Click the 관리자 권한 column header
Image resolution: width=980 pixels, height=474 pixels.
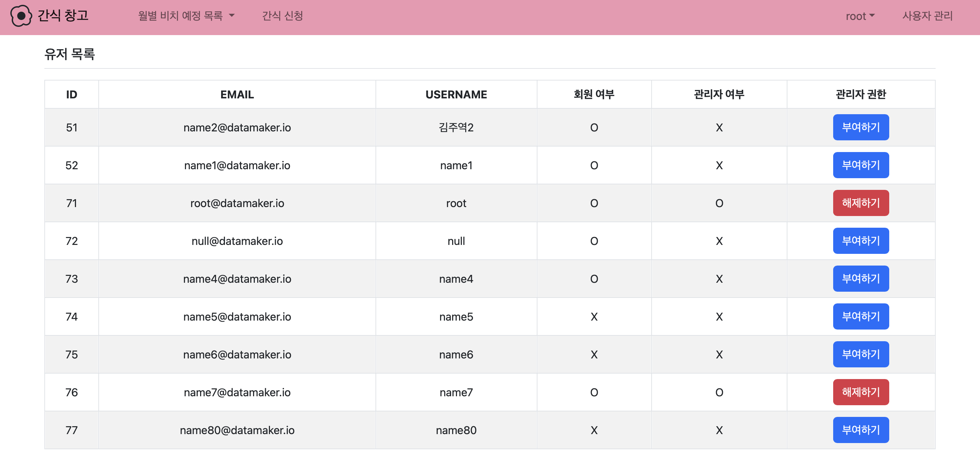861,94
